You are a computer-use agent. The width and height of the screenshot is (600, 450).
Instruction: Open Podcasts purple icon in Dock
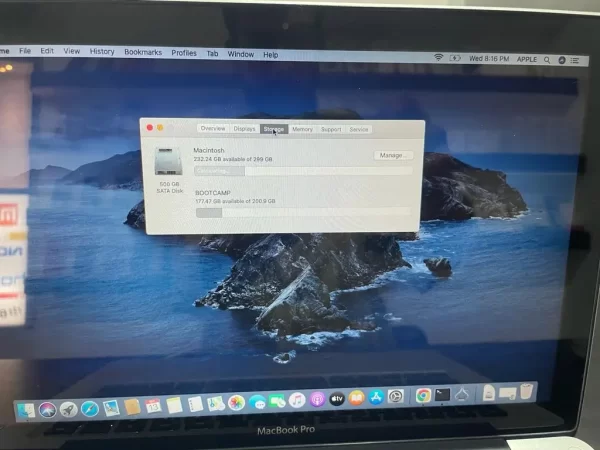pyautogui.click(x=317, y=400)
